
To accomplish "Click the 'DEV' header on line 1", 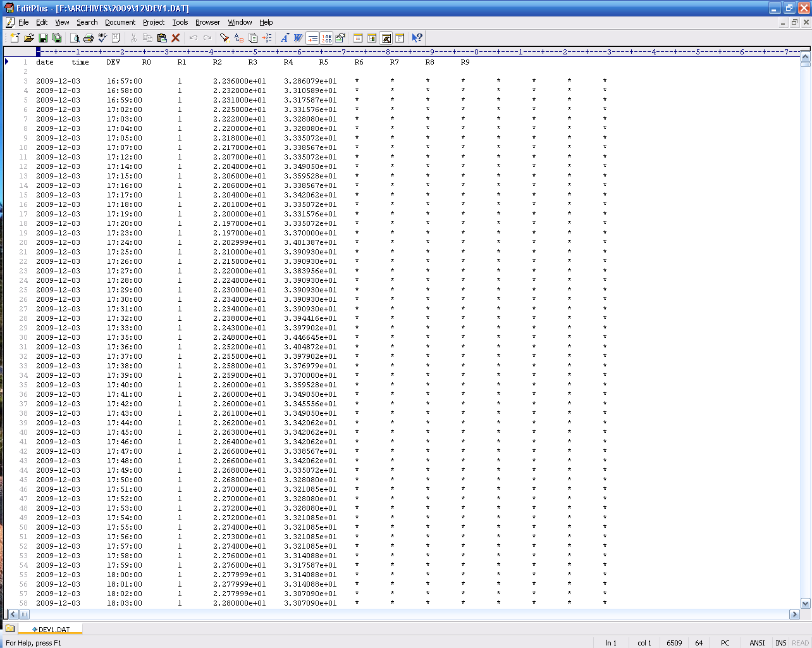I will click(113, 62).
